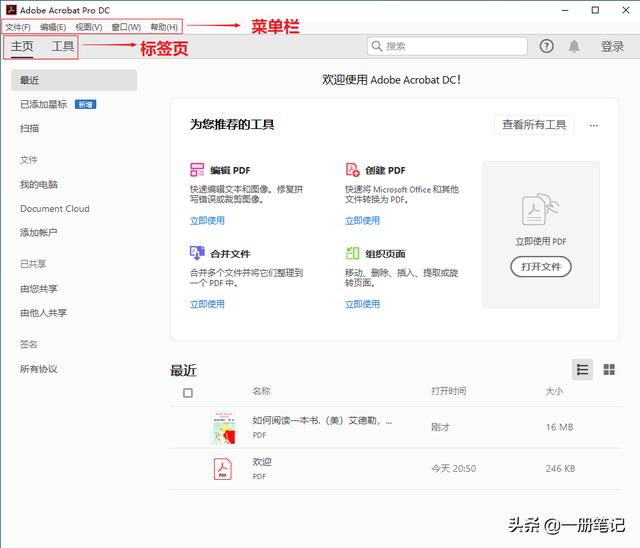640x548 pixels.
Task: Click the PDF document icon above 立即使用 PDF
Action: click(540, 209)
